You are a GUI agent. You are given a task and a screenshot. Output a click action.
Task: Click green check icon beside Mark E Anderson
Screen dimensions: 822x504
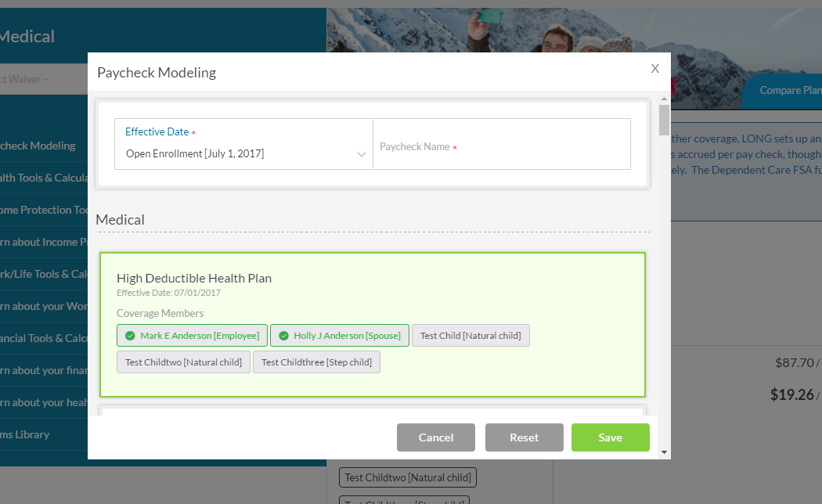[130, 336]
